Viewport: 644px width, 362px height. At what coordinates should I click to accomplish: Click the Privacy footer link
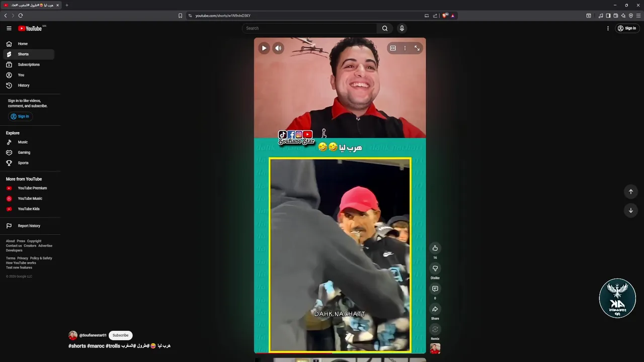[x=23, y=258]
